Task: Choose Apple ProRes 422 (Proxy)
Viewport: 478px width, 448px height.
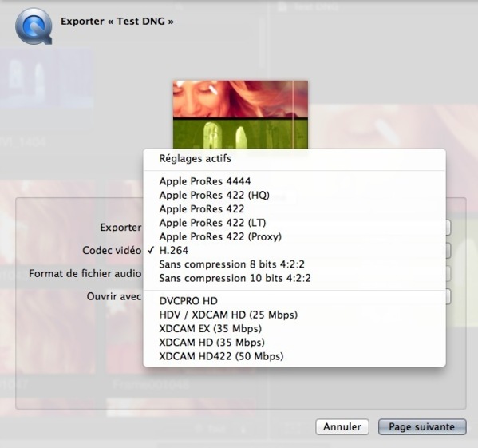Action: pos(294,236)
